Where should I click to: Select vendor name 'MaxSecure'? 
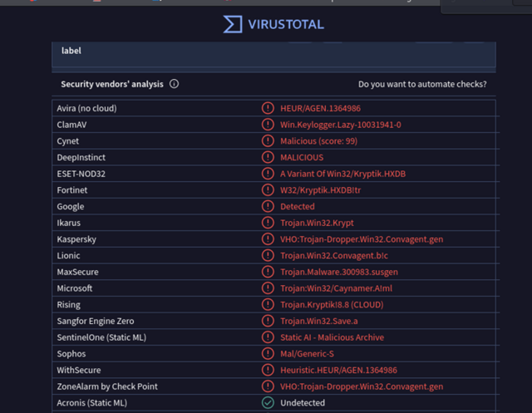[x=77, y=272]
